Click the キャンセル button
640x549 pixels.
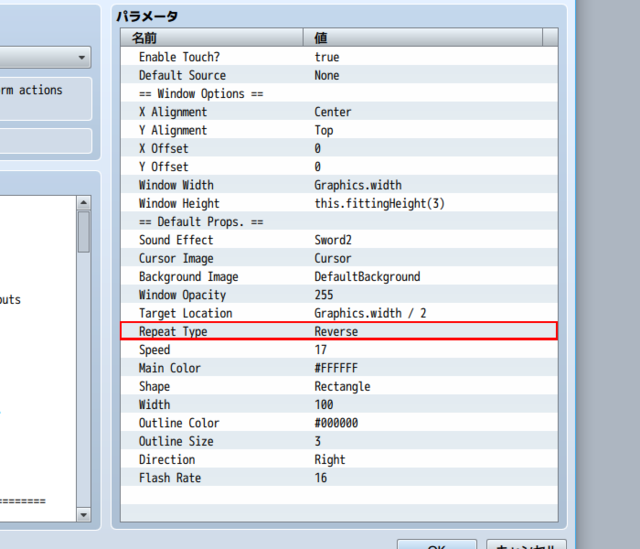(526, 545)
